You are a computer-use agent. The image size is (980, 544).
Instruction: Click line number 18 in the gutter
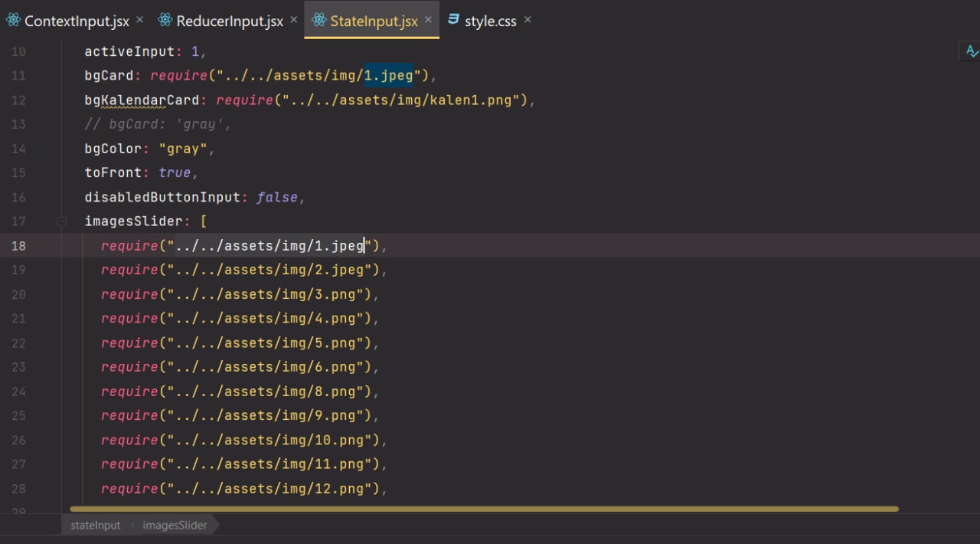pyautogui.click(x=18, y=246)
